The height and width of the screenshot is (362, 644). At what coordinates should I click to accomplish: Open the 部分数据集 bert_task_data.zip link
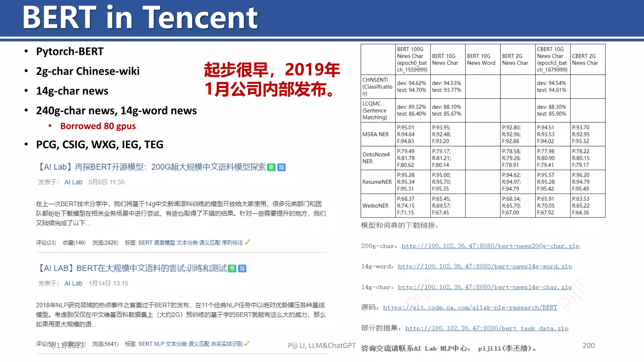pos(487,328)
